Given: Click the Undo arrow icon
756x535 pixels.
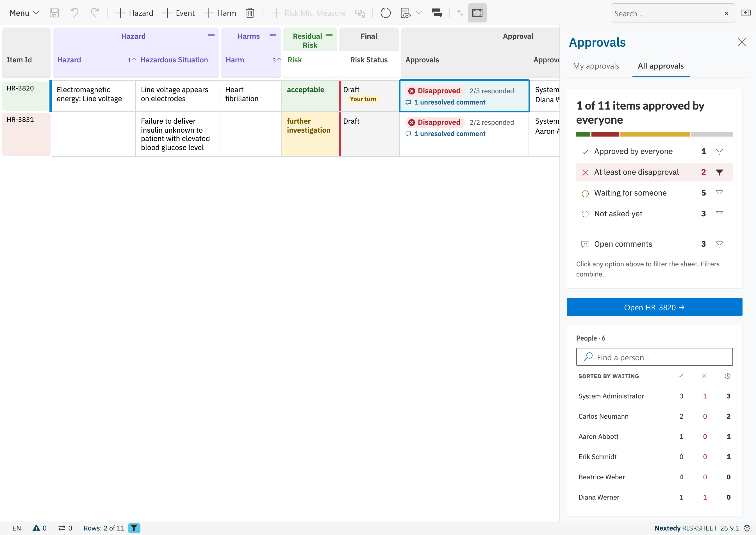Looking at the screenshot, I should click(x=74, y=13).
